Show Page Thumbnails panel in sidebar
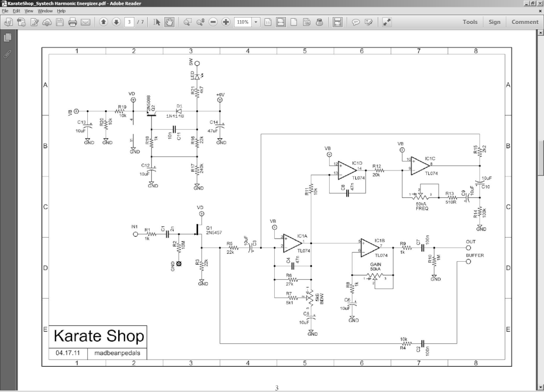The image size is (544, 392). click(8, 37)
